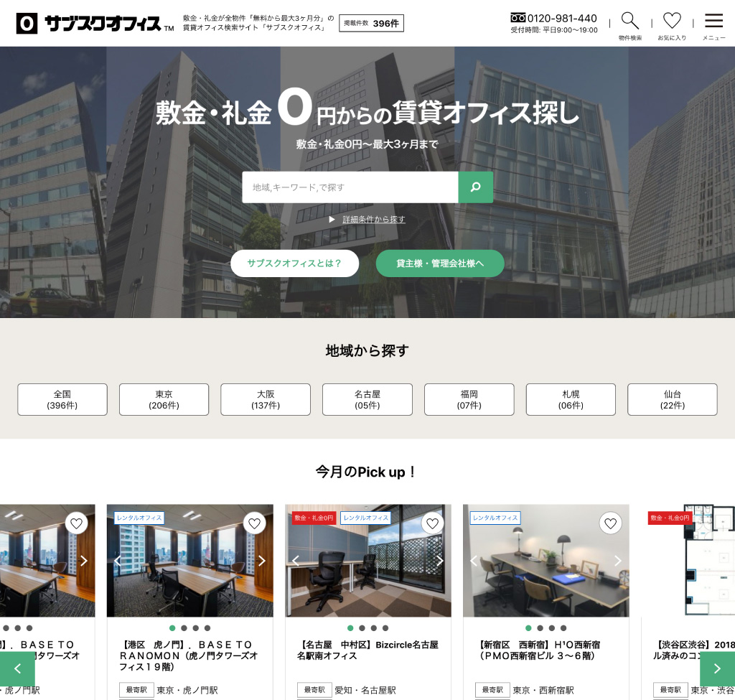
Task: Open the 港区 虎ノ門 meeting room photo
Action: pyautogui.click(x=189, y=561)
